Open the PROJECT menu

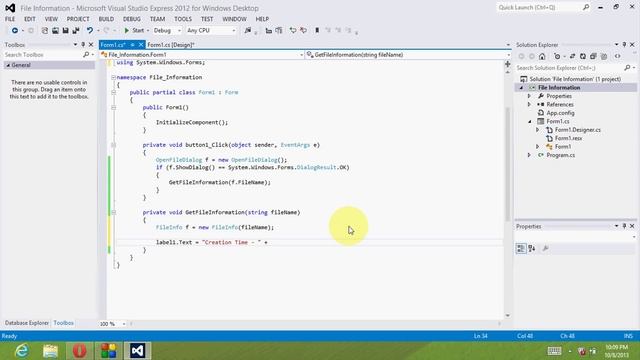click(x=78, y=19)
